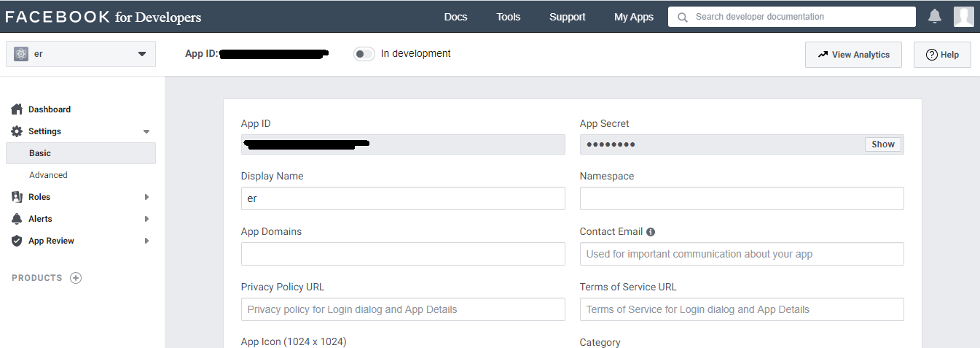
Task: Click the Help question mark icon
Action: [x=931, y=55]
